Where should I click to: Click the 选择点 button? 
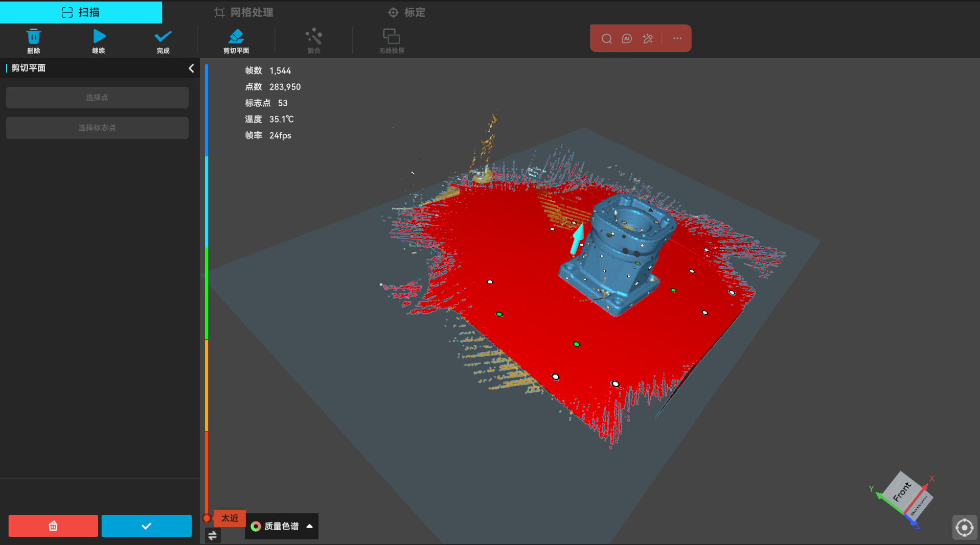(x=97, y=98)
